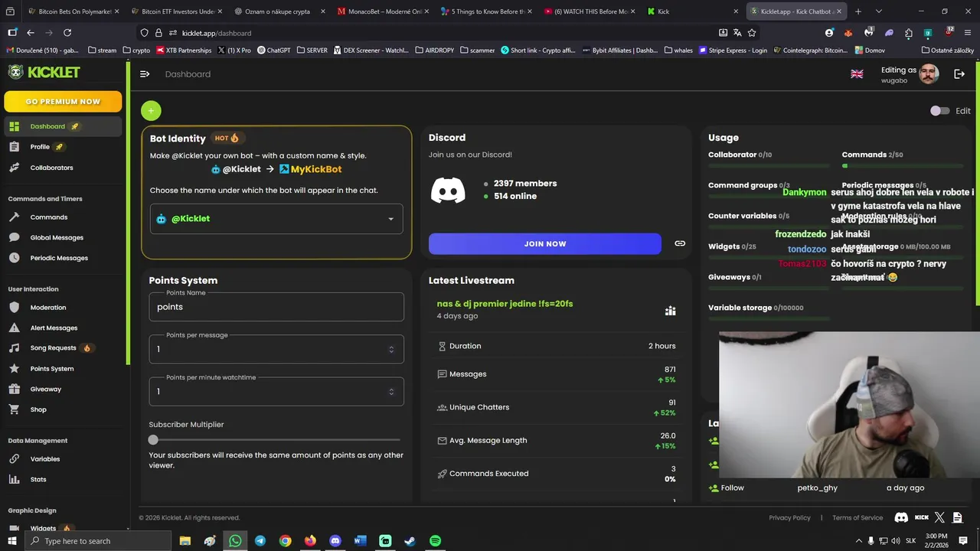The height and width of the screenshot is (551, 980).
Task: Open Steam from the taskbar
Action: (410, 541)
